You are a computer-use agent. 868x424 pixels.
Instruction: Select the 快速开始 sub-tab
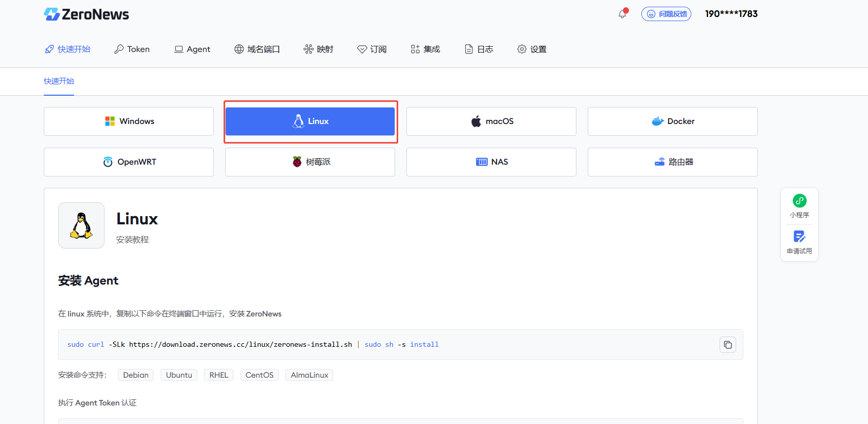pyautogui.click(x=59, y=81)
